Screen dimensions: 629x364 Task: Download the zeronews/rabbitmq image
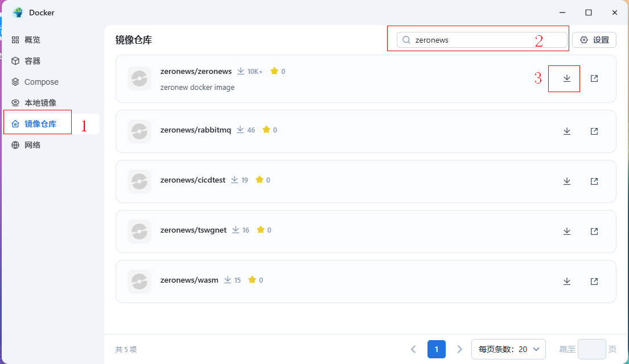click(566, 131)
